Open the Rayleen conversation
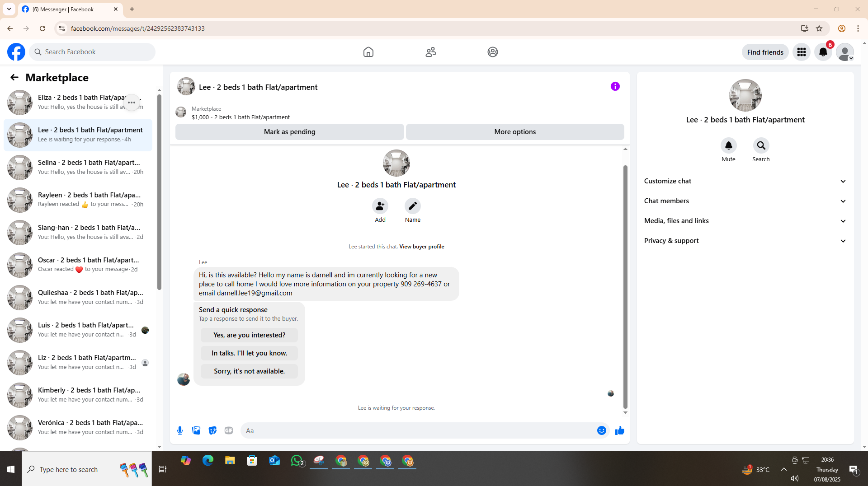 [78, 200]
